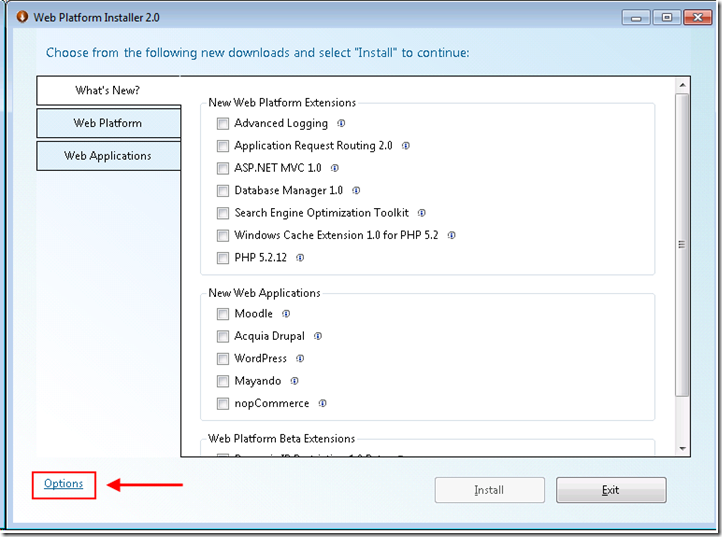Open the Web Platform tab

click(108, 123)
